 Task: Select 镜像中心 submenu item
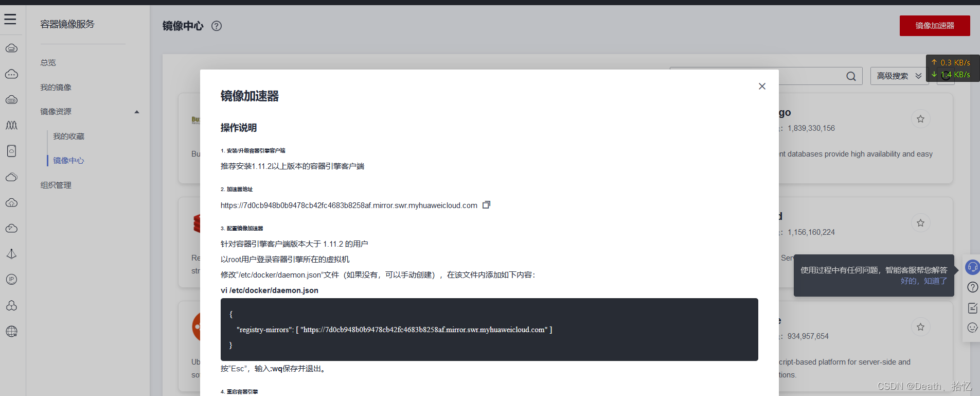pyautogui.click(x=68, y=161)
